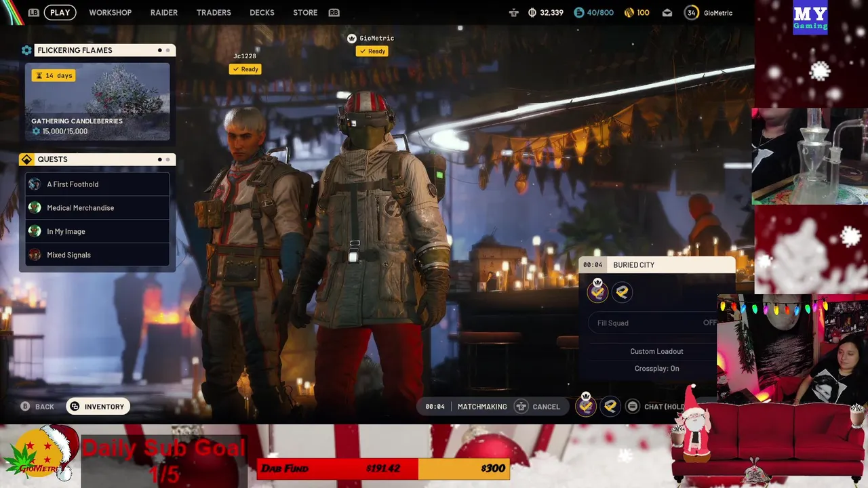Open the Mixed Signals quest
The height and width of the screenshot is (488, 868).
[x=98, y=255]
